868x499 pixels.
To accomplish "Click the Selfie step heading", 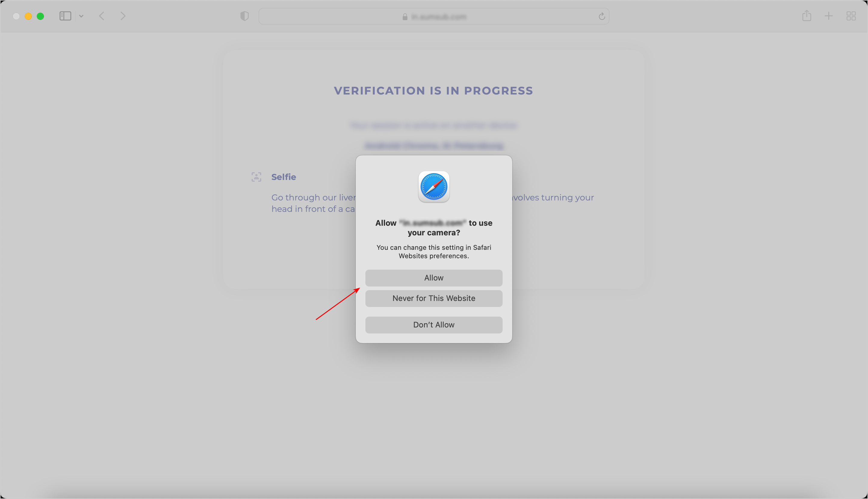I will tap(284, 177).
